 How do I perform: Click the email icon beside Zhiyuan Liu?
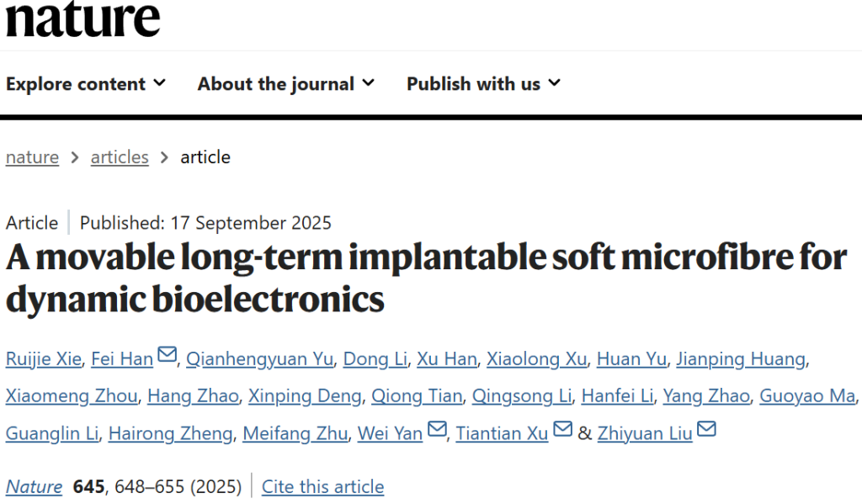pos(706,431)
